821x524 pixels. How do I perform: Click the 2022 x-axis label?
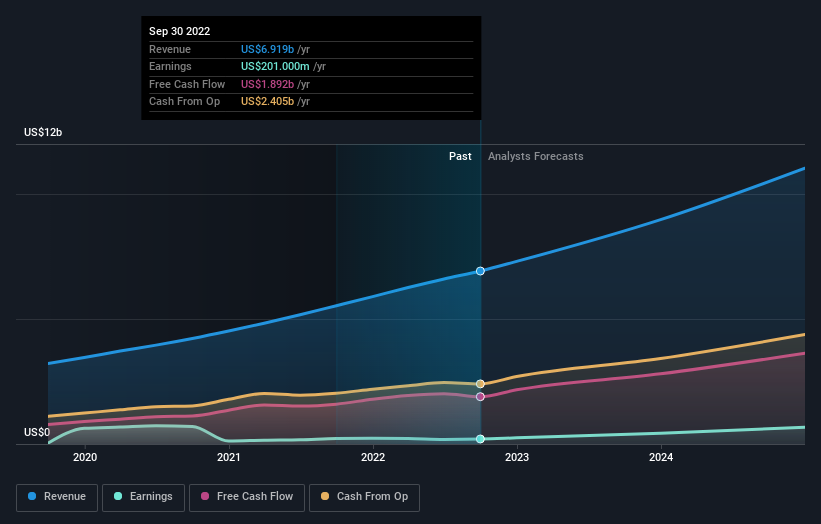(x=373, y=457)
